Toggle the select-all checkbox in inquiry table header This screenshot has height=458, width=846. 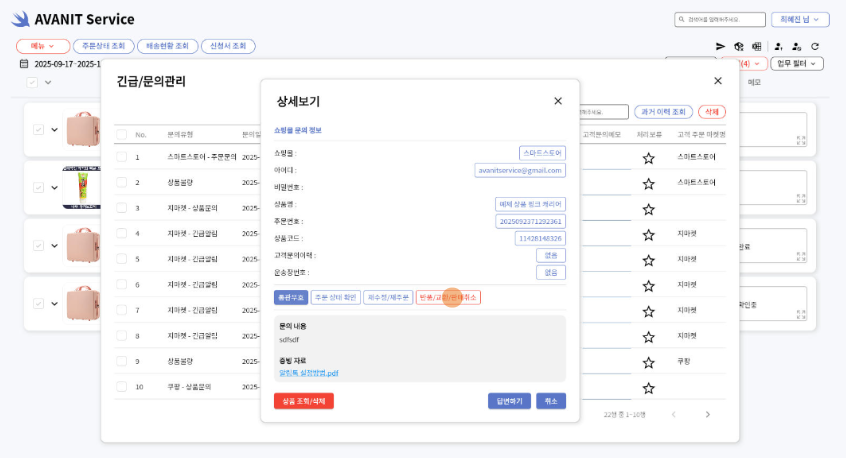pos(121,134)
